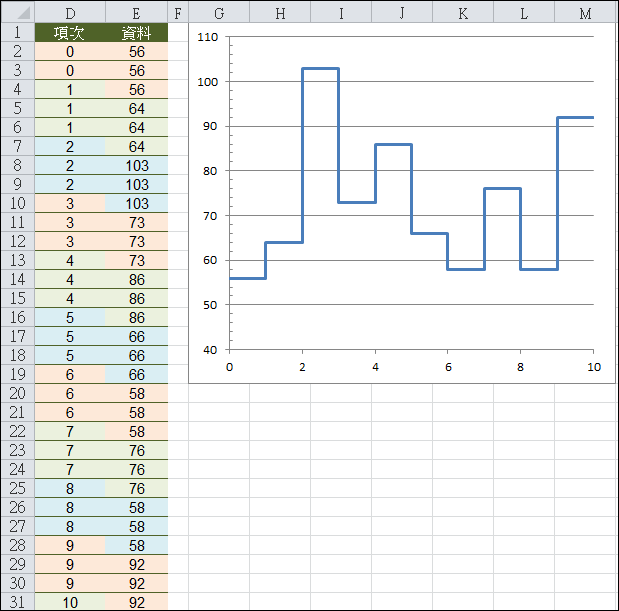
Task: Click horizontal axis label 10
Action: [x=594, y=367]
